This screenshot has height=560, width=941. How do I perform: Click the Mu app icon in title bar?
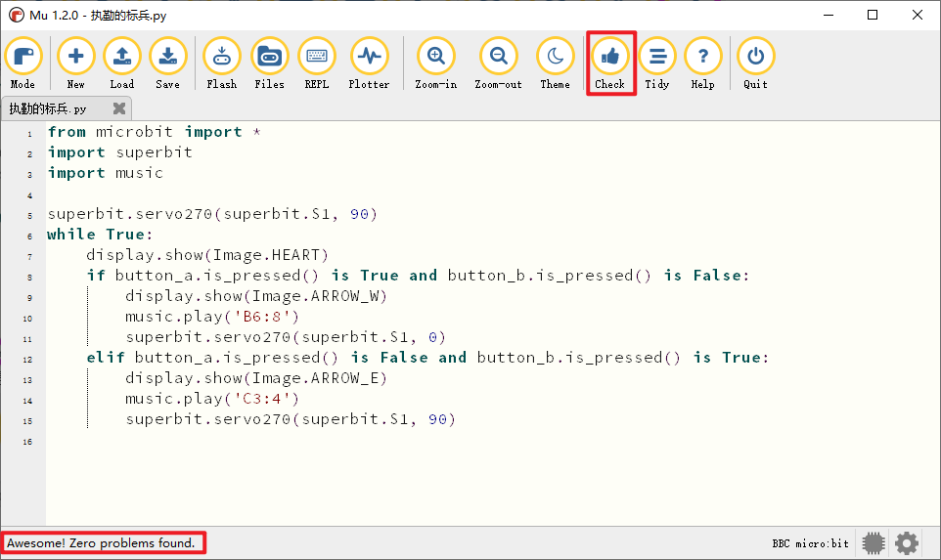17,15
